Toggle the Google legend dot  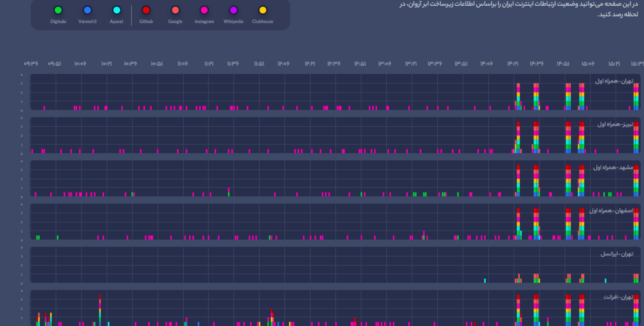pyautogui.click(x=175, y=10)
